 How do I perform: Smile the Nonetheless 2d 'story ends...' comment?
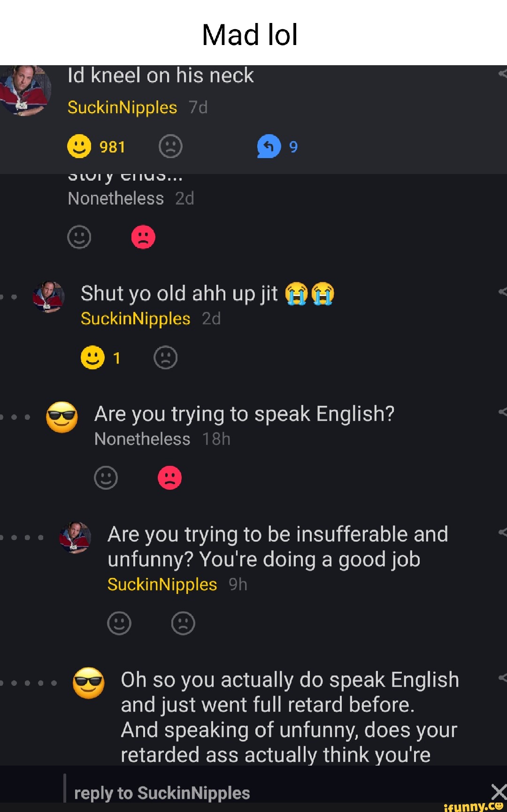pyautogui.click(x=79, y=237)
